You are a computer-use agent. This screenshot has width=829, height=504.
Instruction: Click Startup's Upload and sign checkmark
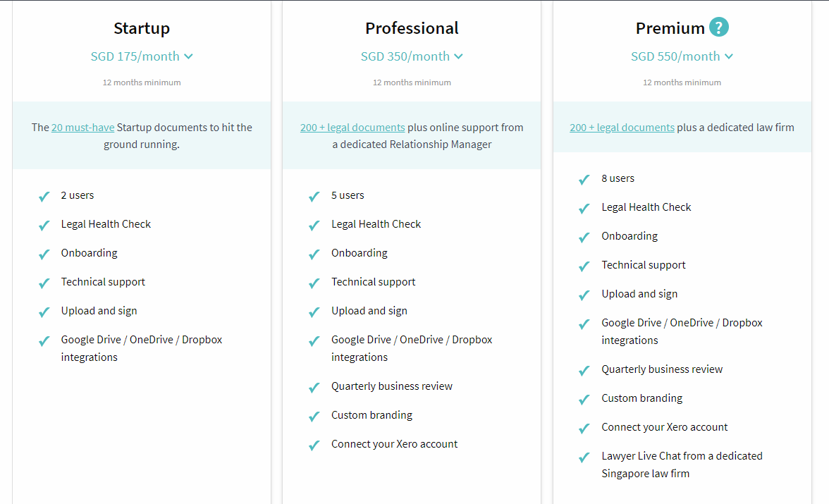[44, 312]
